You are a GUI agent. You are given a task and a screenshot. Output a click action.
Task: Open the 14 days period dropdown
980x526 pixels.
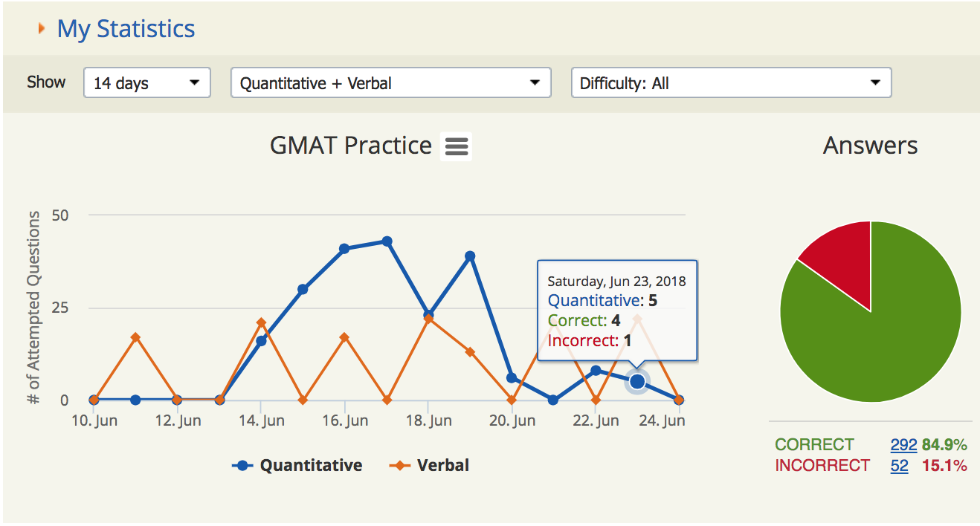(146, 82)
